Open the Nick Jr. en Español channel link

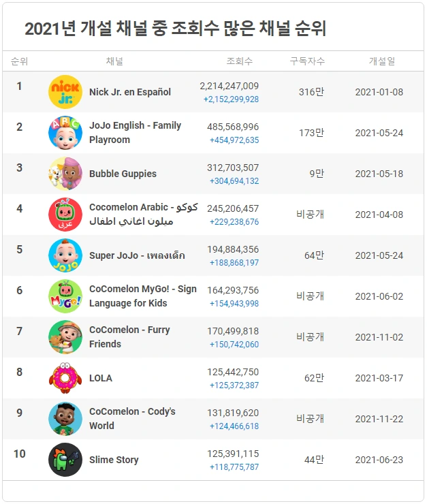click(130, 92)
